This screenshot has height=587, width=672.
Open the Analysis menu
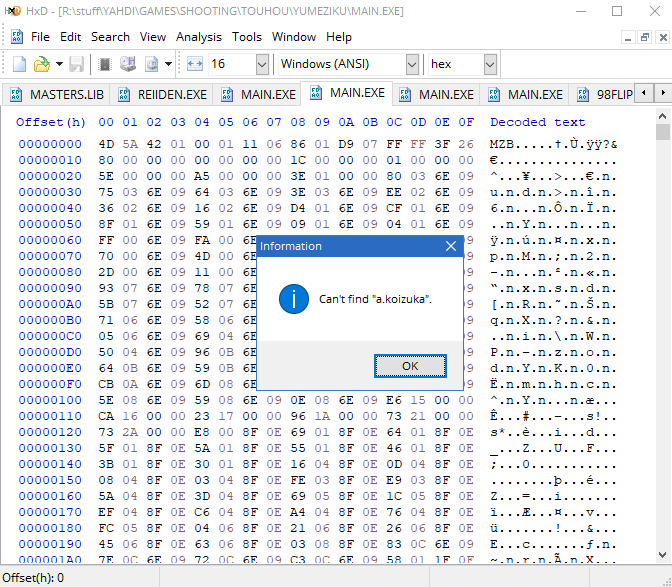(199, 37)
